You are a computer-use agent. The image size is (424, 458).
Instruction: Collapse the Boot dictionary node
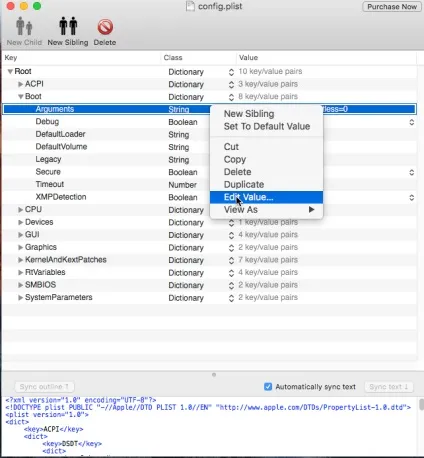click(x=21, y=97)
